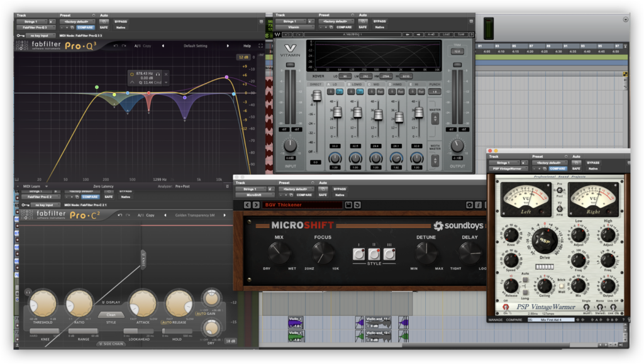Open Vitamin plugin selector dropdown
The height and width of the screenshot is (364, 644).
294,28
